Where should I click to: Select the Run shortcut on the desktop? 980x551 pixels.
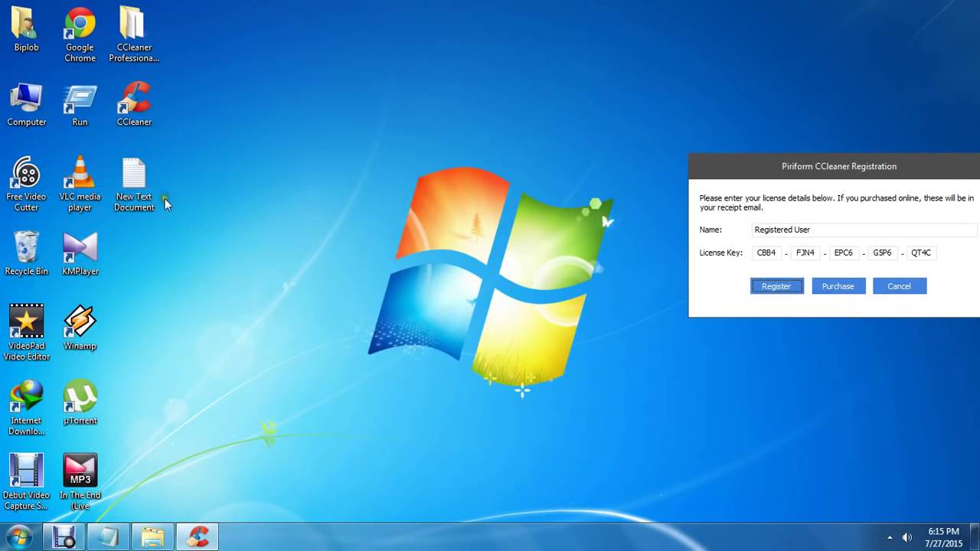click(80, 105)
